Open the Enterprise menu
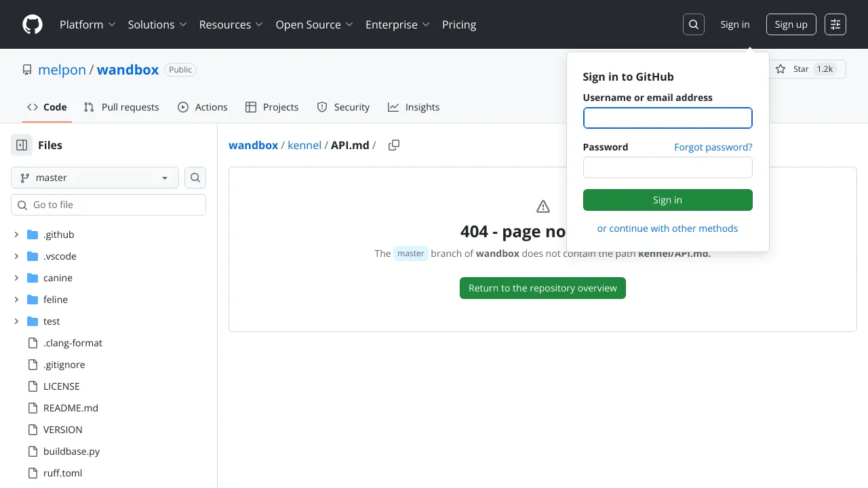868x488 pixels. point(397,24)
